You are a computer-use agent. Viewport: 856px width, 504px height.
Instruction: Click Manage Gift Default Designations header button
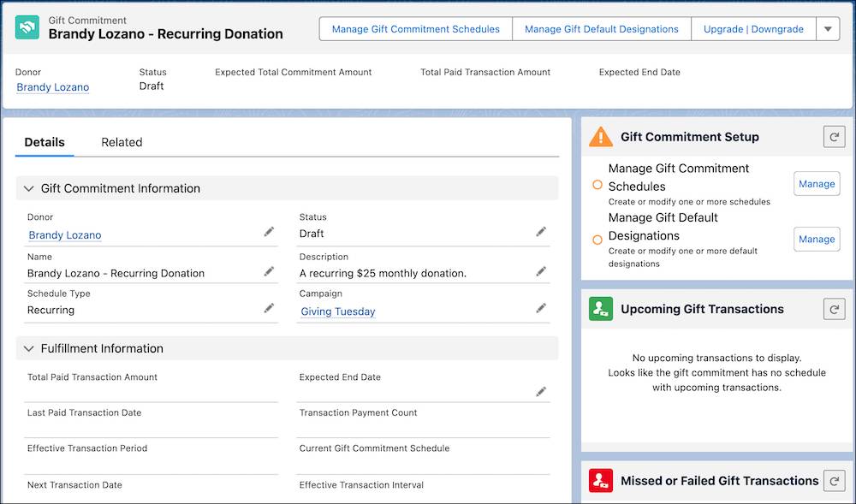click(x=601, y=29)
